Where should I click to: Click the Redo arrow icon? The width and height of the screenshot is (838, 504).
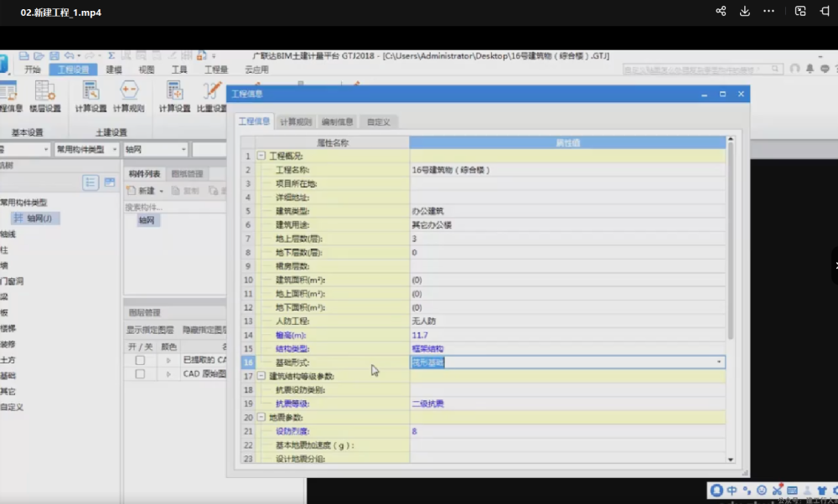[90, 55]
